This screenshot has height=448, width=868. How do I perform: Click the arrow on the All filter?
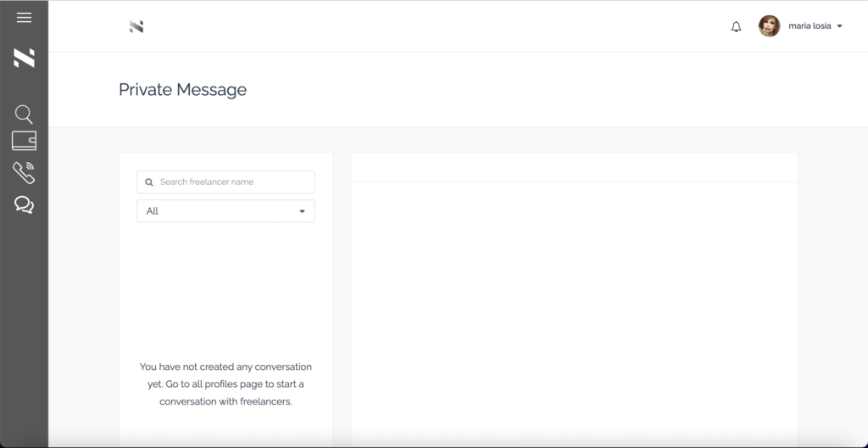302,211
